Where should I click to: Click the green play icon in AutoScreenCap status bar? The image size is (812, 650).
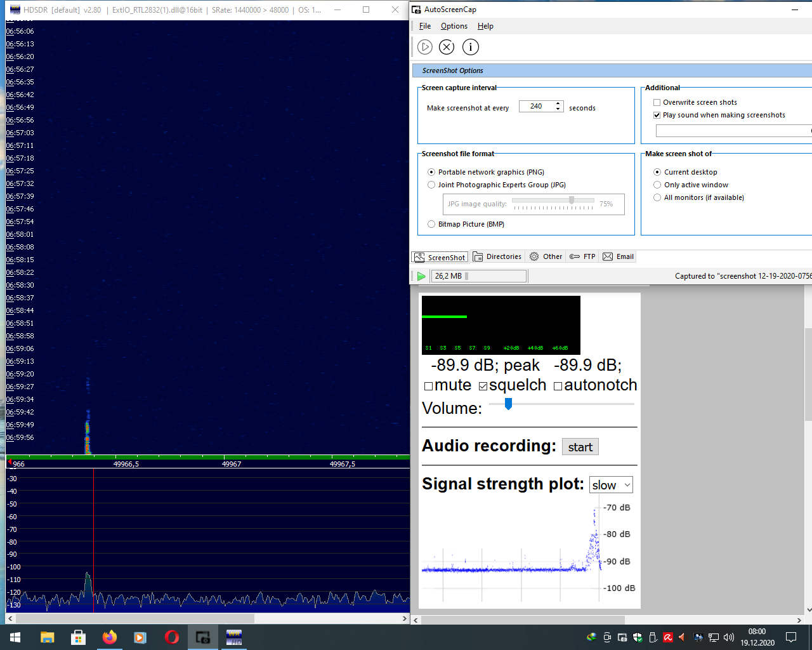(421, 276)
